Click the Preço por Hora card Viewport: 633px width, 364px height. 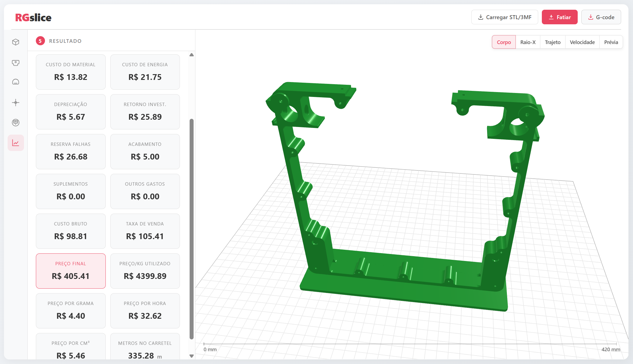(145, 311)
